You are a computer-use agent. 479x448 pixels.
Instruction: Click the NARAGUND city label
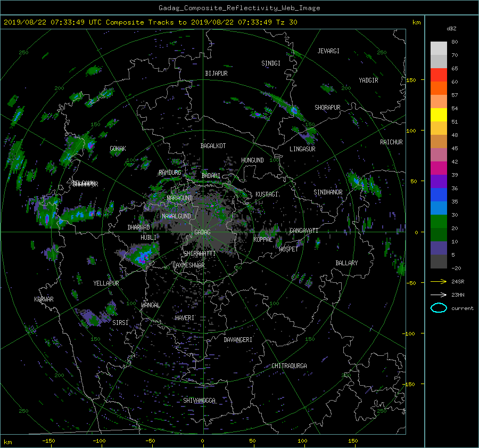(180, 198)
